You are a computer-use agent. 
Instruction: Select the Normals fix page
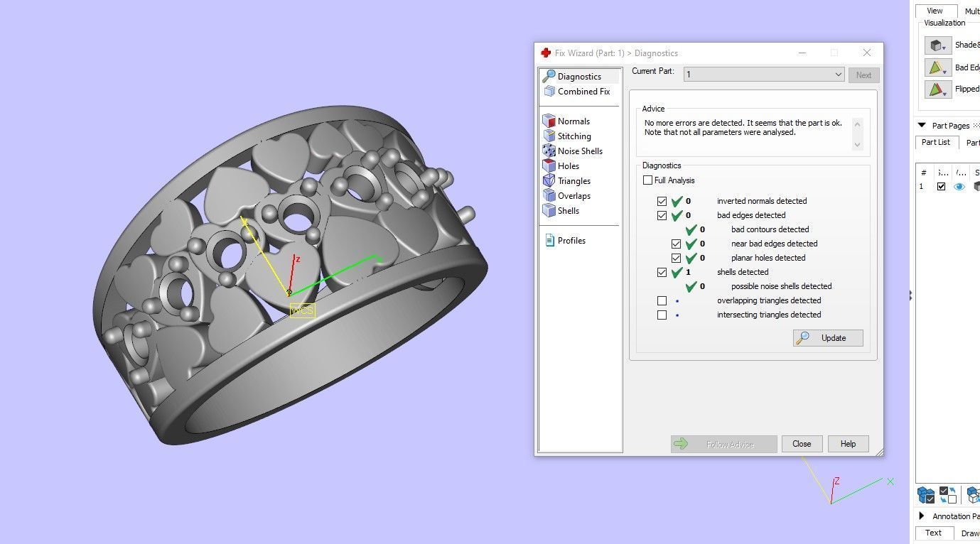pyautogui.click(x=574, y=121)
